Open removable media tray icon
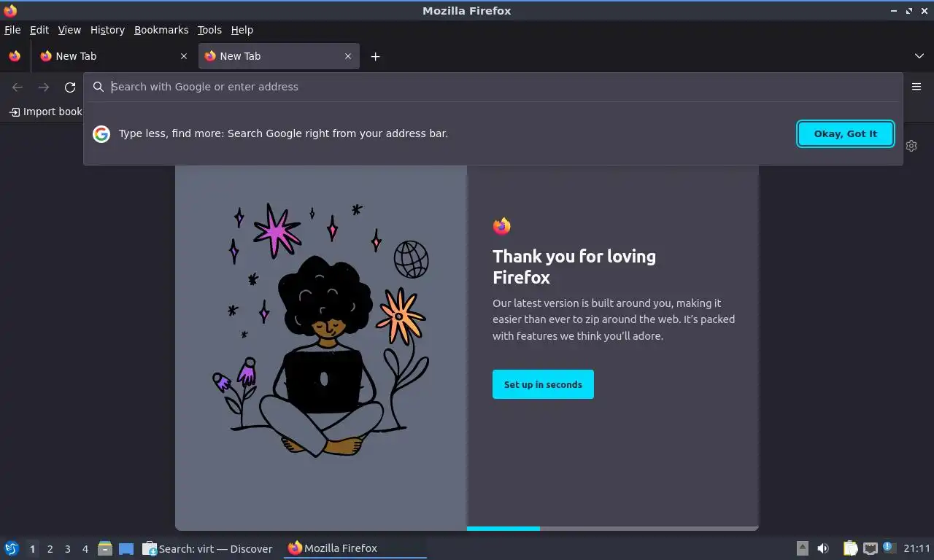 coord(802,548)
